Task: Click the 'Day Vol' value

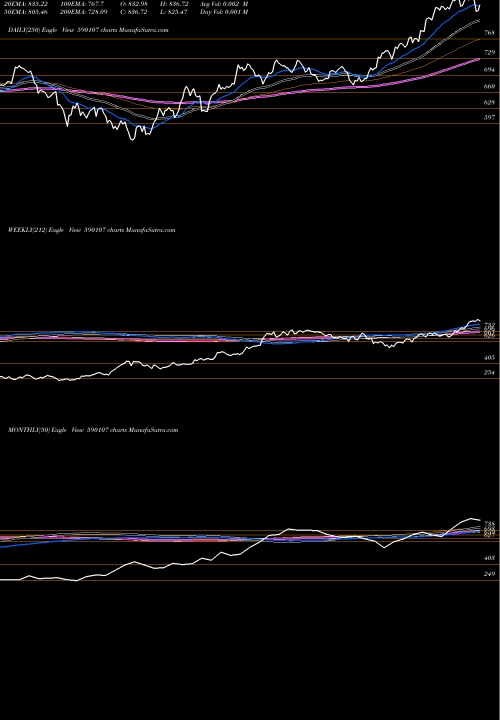Action: 224,12
